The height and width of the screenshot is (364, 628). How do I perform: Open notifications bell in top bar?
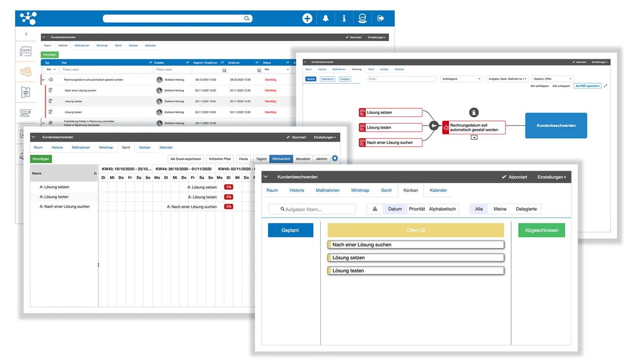[x=325, y=18]
